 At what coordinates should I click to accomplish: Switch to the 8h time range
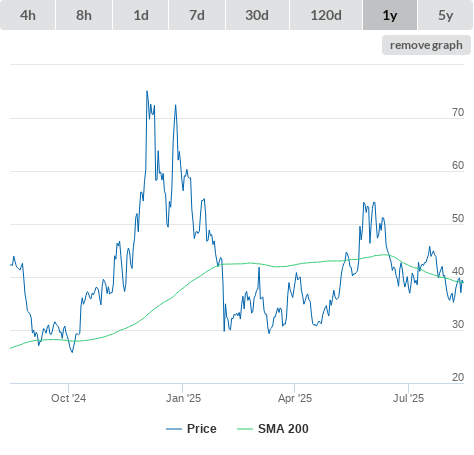tap(84, 15)
